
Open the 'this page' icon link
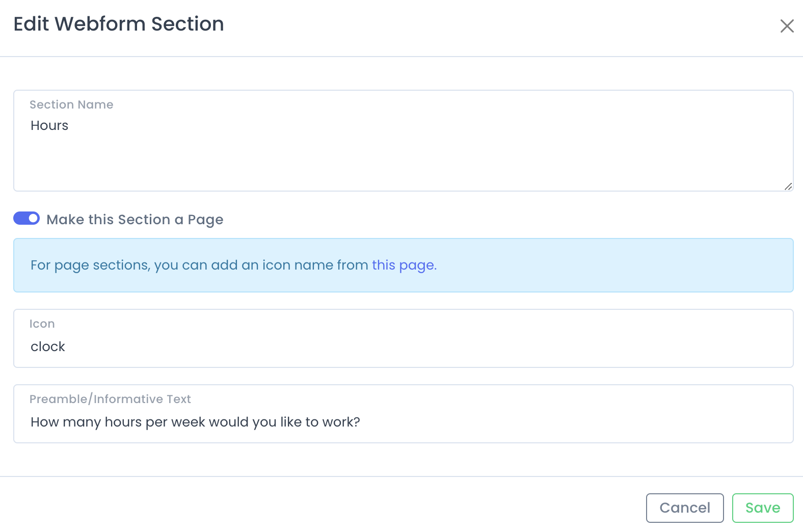coord(404,265)
